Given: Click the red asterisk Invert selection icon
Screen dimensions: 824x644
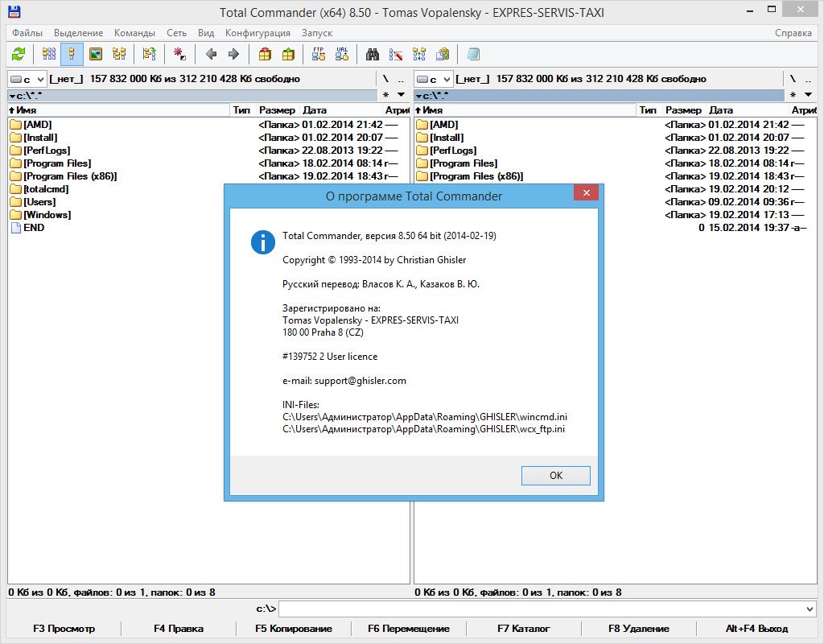Looking at the screenshot, I should point(179,54).
